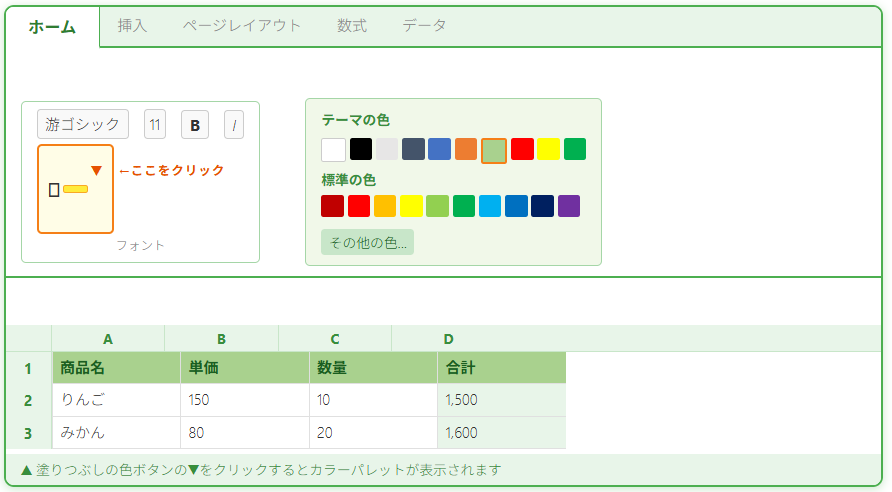The height and width of the screenshot is (492, 892).
Task: Open the ページレイアウト tab
Action: coord(242,26)
